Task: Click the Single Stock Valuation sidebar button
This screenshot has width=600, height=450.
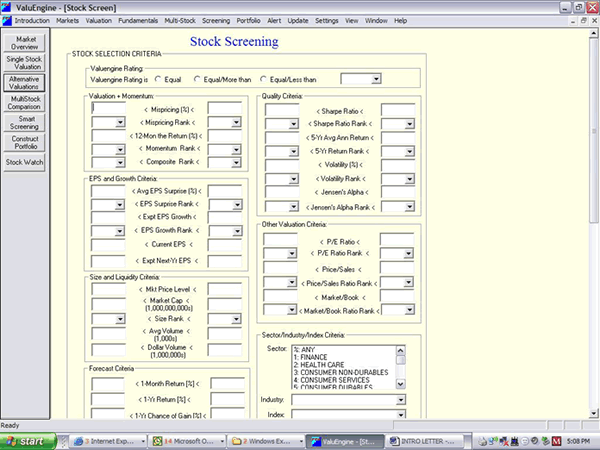Action: point(24,63)
